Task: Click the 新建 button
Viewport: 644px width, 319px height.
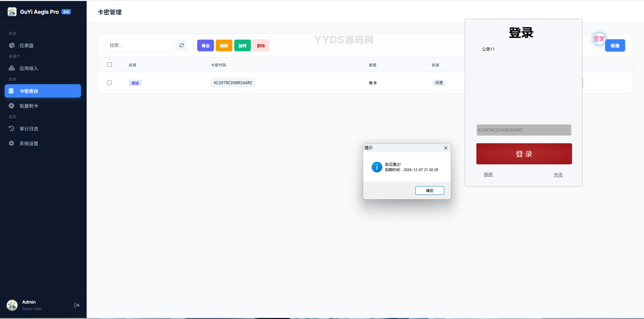Action: [615, 45]
